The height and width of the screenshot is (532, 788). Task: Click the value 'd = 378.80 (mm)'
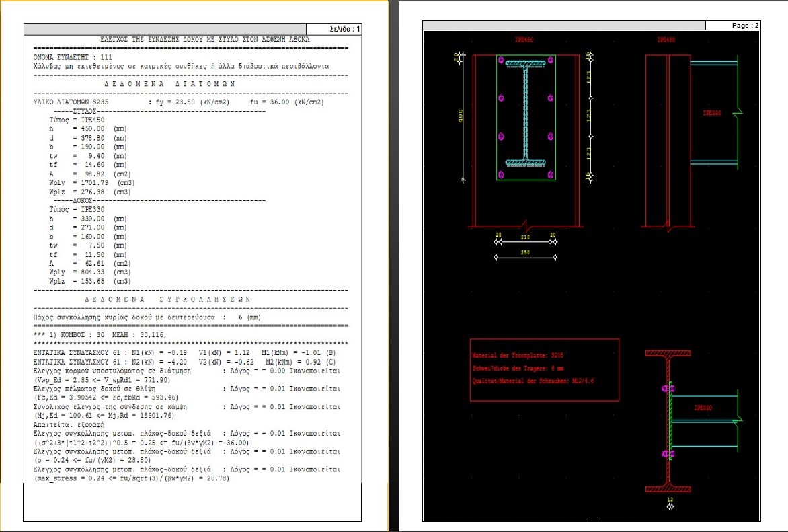[x=88, y=138]
